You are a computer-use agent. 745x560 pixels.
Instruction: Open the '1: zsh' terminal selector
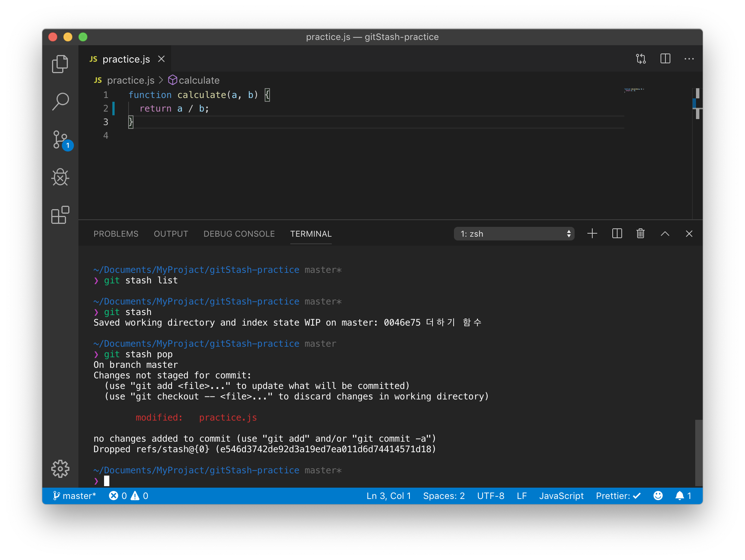[x=514, y=234]
